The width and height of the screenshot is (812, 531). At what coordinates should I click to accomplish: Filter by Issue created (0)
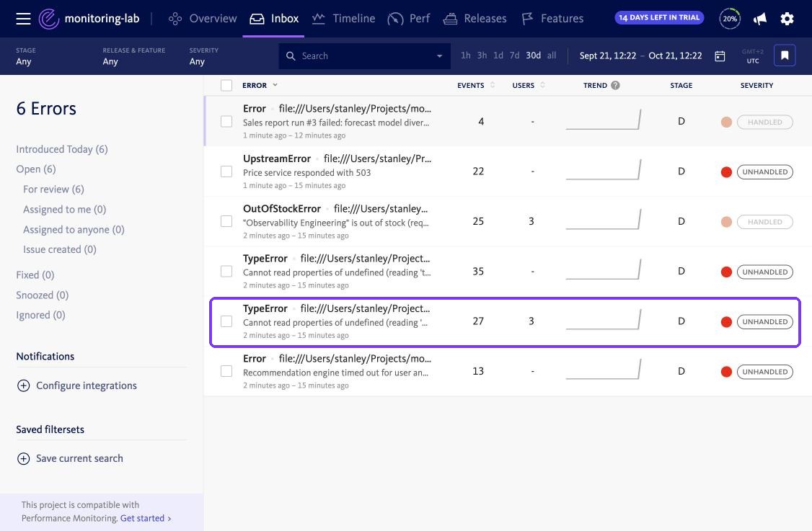pyautogui.click(x=60, y=249)
